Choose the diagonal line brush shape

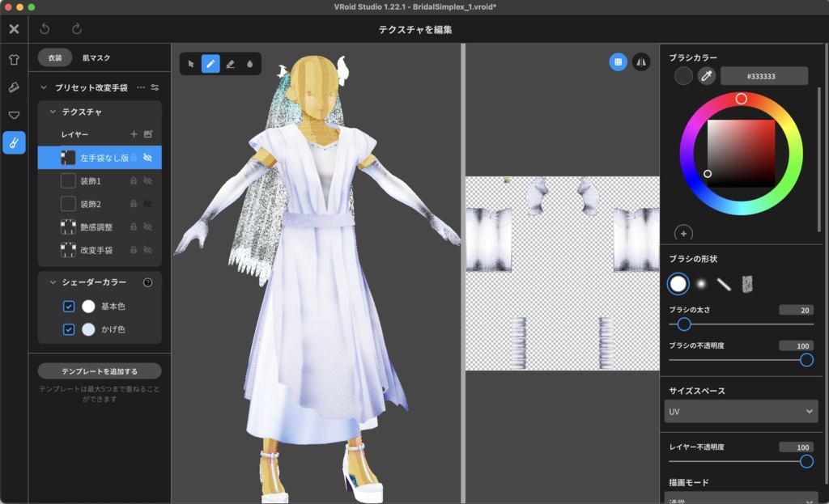(724, 284)
